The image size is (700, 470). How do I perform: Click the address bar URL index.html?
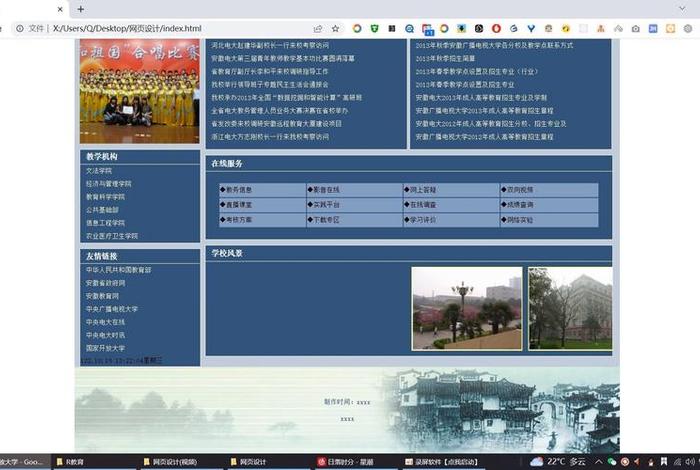coord(127,29)
